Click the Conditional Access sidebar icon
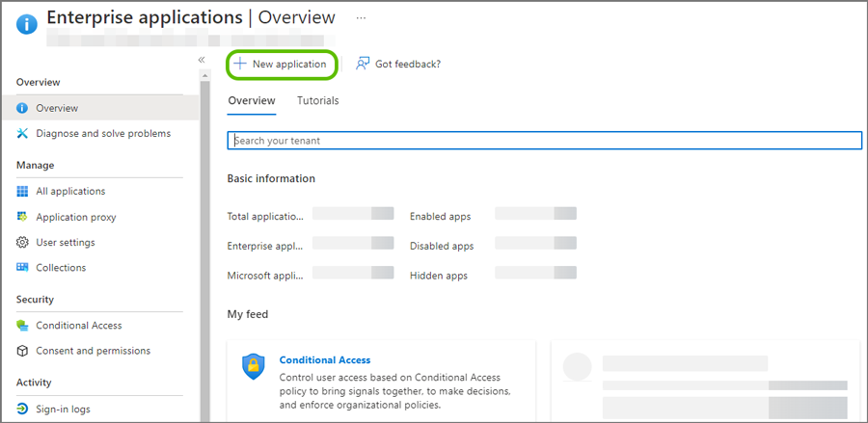Screen dimensions: 868x423 23,325
